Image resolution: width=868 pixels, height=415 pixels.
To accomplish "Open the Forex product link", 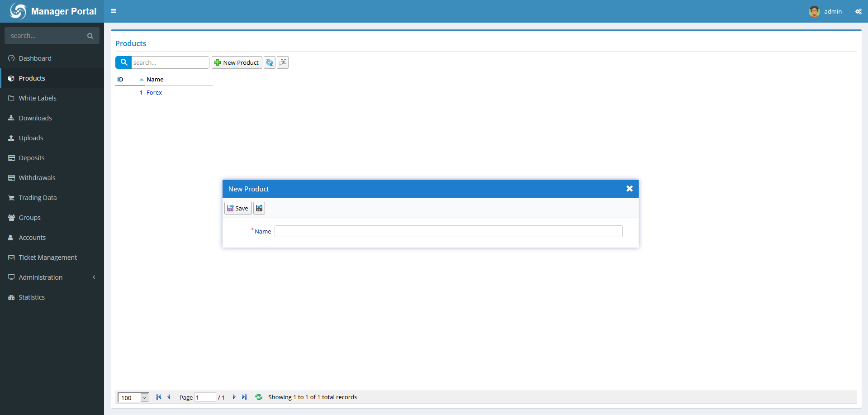I will click(154, 92).
